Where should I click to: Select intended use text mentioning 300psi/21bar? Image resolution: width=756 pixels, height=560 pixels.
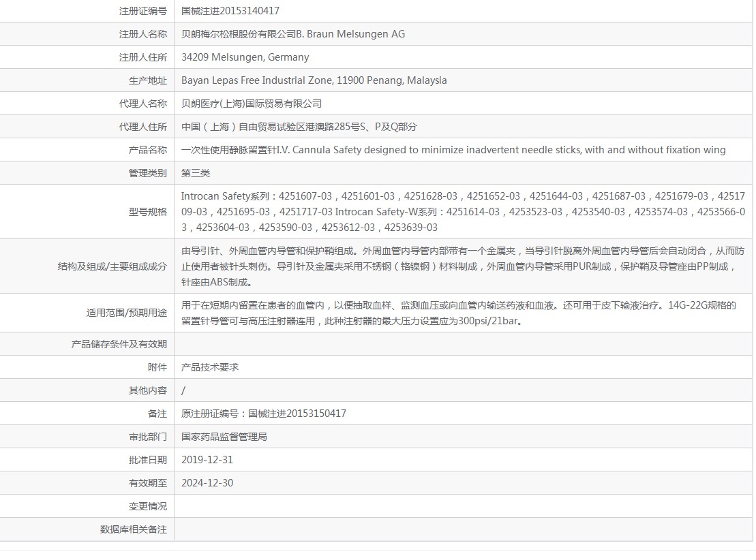(459, 313)
